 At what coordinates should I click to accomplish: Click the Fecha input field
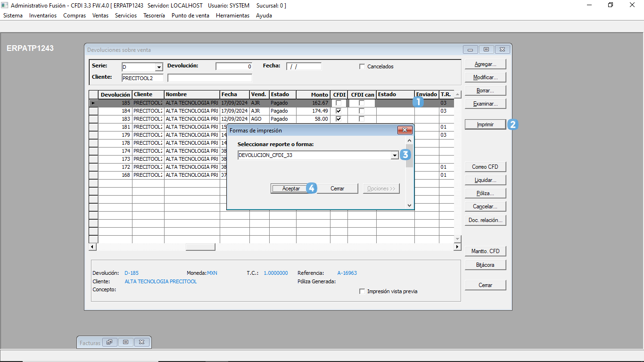pyautogui.click(x=304, y=66)
